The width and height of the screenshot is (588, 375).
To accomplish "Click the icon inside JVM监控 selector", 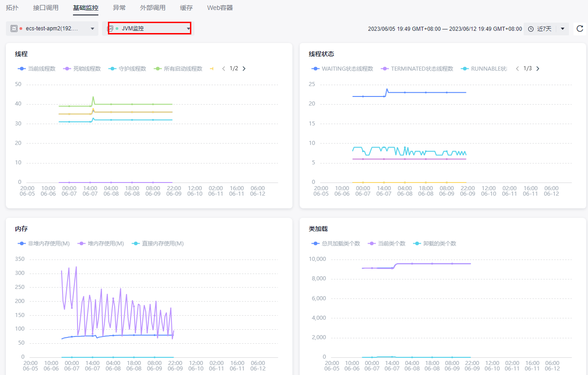I will point(110,29).
